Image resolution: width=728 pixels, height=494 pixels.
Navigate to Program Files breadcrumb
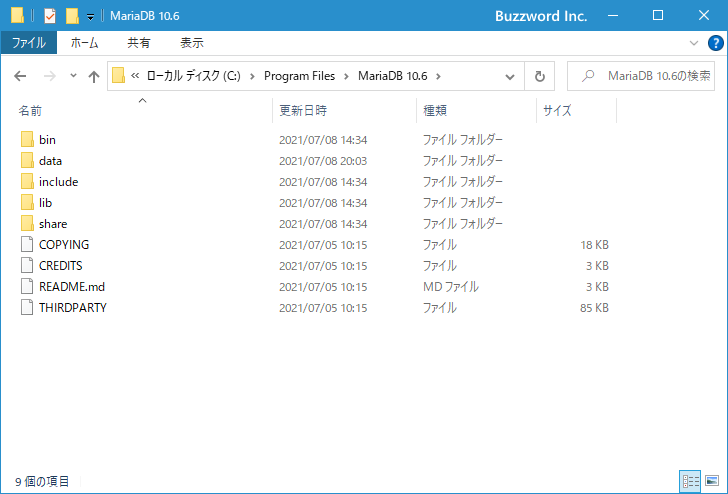[299, 76]
